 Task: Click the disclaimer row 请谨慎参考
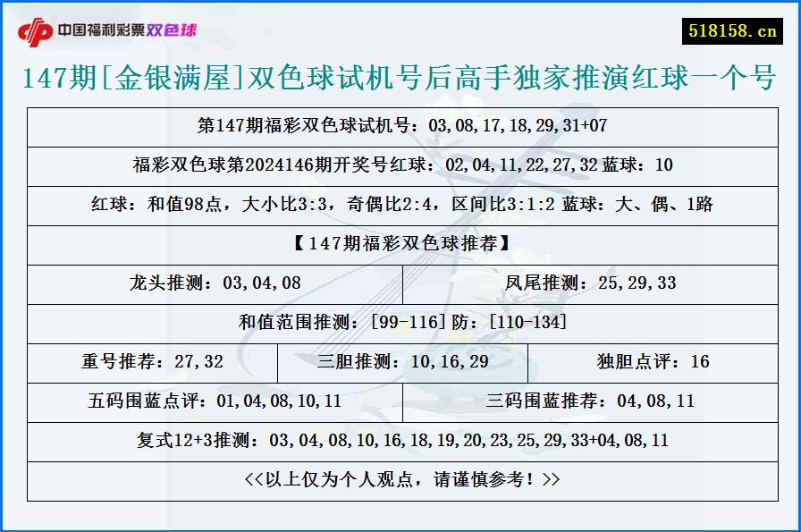[x=400, y=479]
